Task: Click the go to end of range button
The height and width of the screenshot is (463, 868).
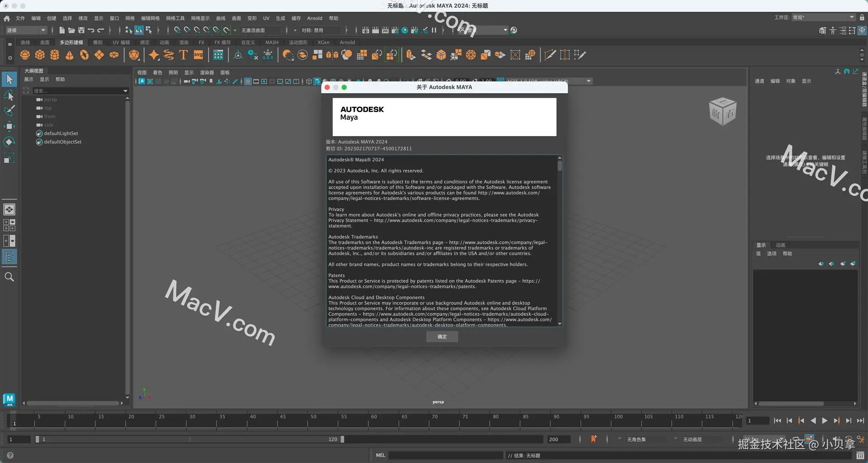Action: pos(860,421)
